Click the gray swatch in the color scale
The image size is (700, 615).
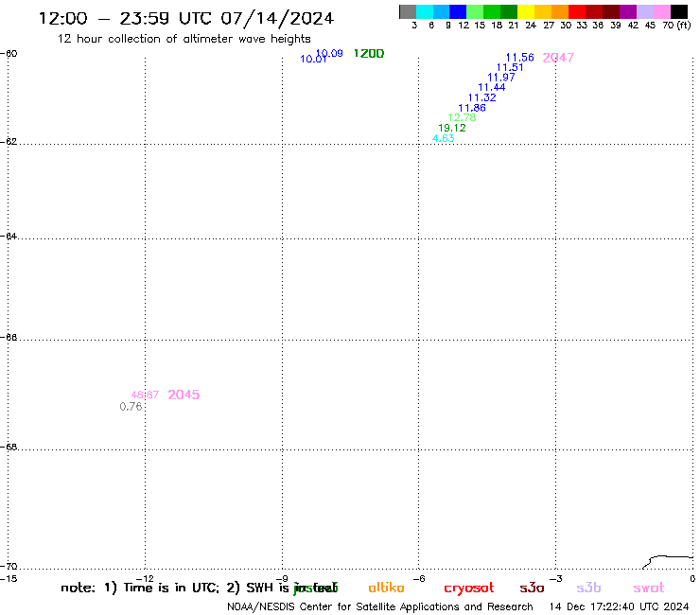(408, 11)
